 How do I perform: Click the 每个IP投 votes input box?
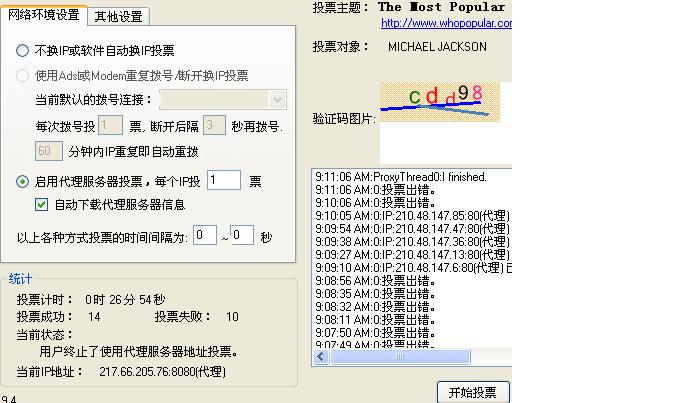point(224,181)
